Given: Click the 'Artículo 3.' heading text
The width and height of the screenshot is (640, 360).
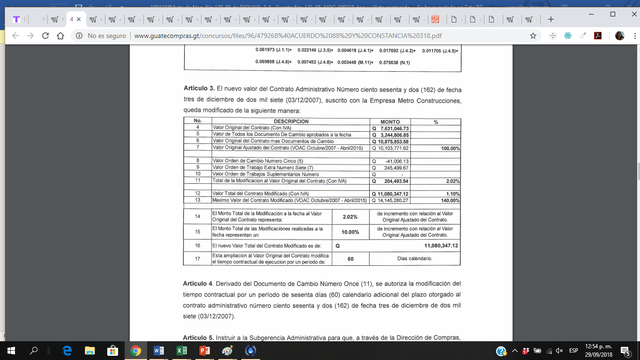Looking at the screenshot, I should [199, 88].
